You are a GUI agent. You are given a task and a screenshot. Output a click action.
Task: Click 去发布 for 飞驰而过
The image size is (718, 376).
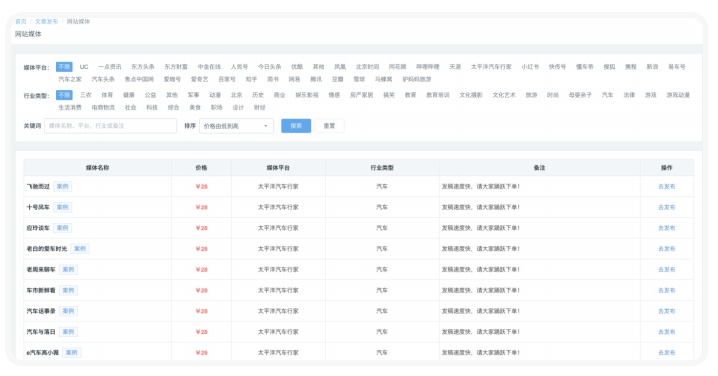pos(667,186)
